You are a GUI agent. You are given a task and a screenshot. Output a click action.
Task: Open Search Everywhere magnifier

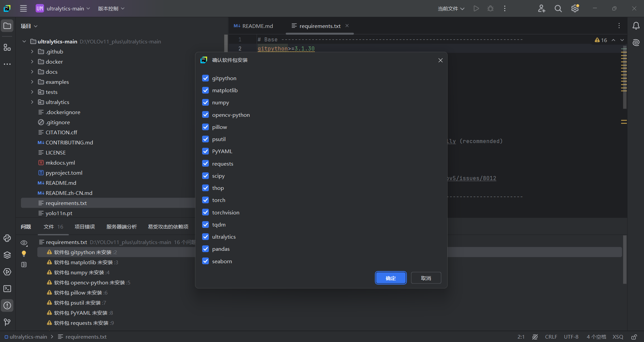[x=558, y=8]
